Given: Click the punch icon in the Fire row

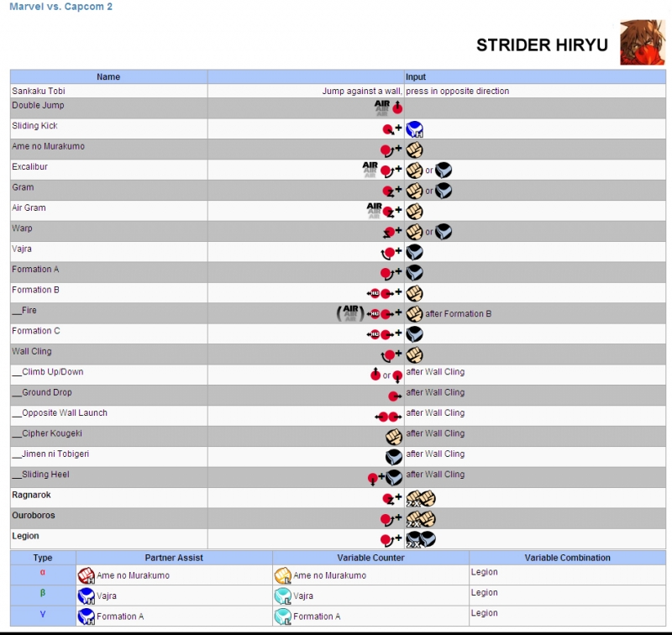Looking at the screenshot, I should click(x=414, y=314).
